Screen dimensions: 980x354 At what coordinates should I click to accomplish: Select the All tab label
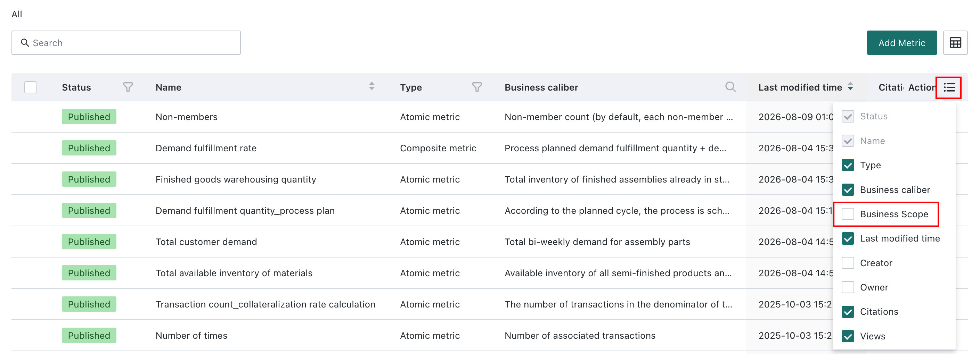[17, 14]
